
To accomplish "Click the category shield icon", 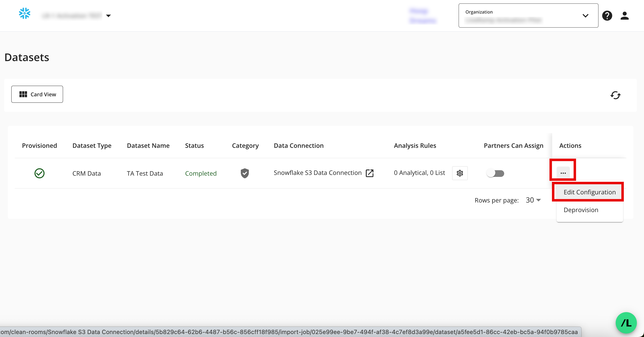I will click(244, 173).
